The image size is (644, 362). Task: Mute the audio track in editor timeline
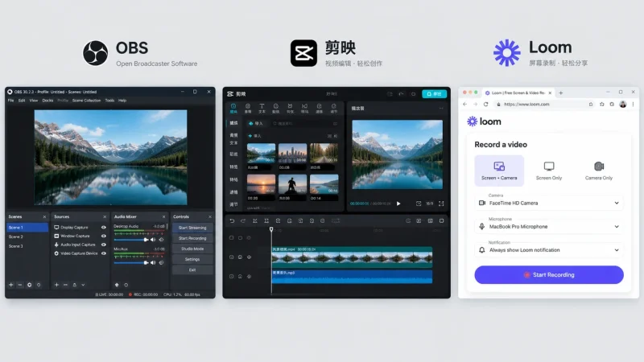tap(249, 276)
